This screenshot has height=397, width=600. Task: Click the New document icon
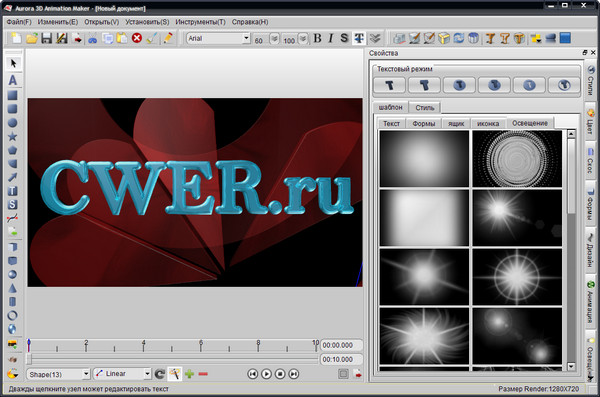16,38
